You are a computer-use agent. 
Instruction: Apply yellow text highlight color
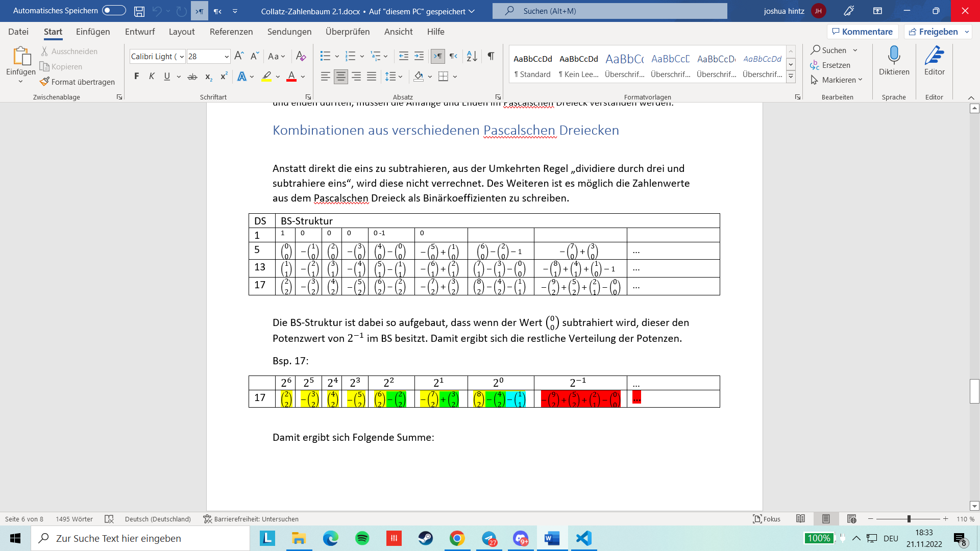pyautogui.click(x=266, y=77)
